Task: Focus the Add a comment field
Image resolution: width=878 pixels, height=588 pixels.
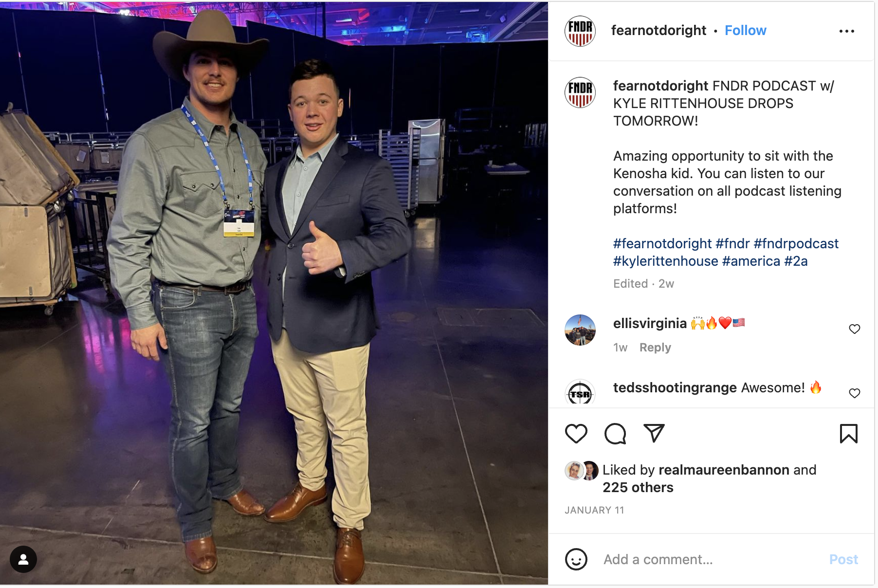Action: pyautogui.click(x=711, y=559)
